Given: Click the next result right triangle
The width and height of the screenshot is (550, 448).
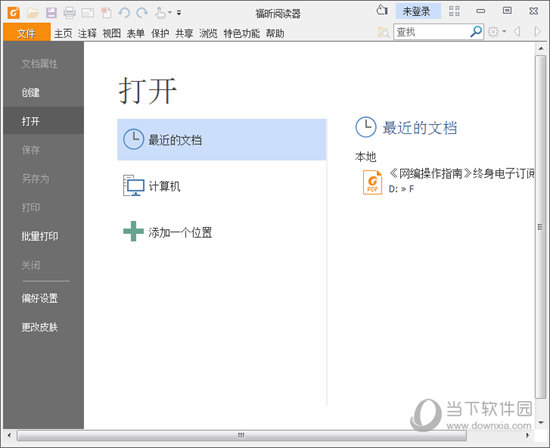Looking at the screenshot, I should click(x=537, y=32).
